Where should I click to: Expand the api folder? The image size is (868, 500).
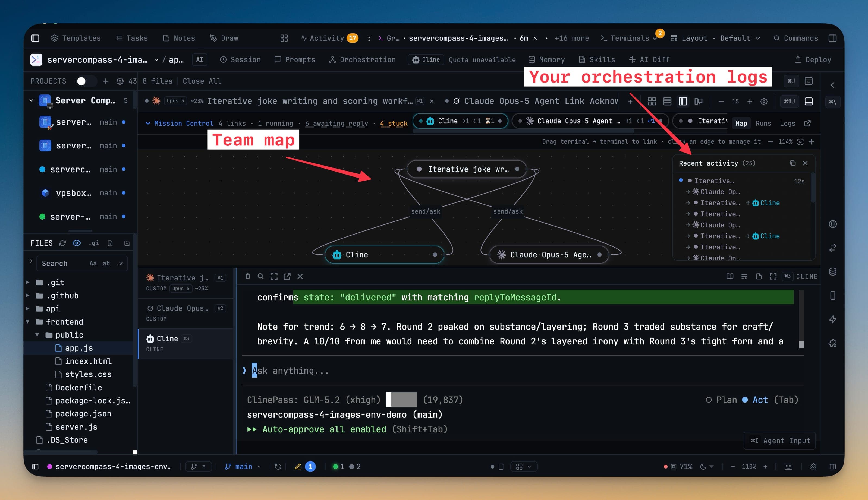[27, 309]
